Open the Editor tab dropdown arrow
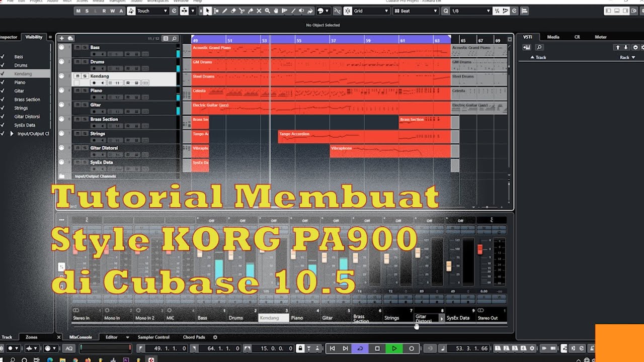Image resolution: width=644 pixels, height=362 pixels. click(127, 337)
